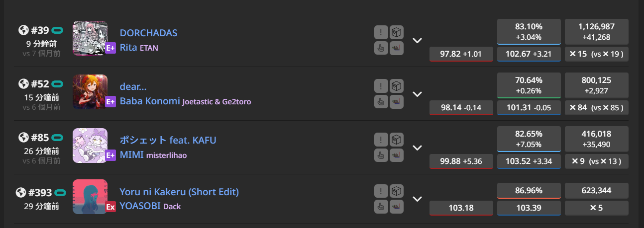Click the pointing hand icon on dear... row

pyautogui.click(x=381, y=101)
